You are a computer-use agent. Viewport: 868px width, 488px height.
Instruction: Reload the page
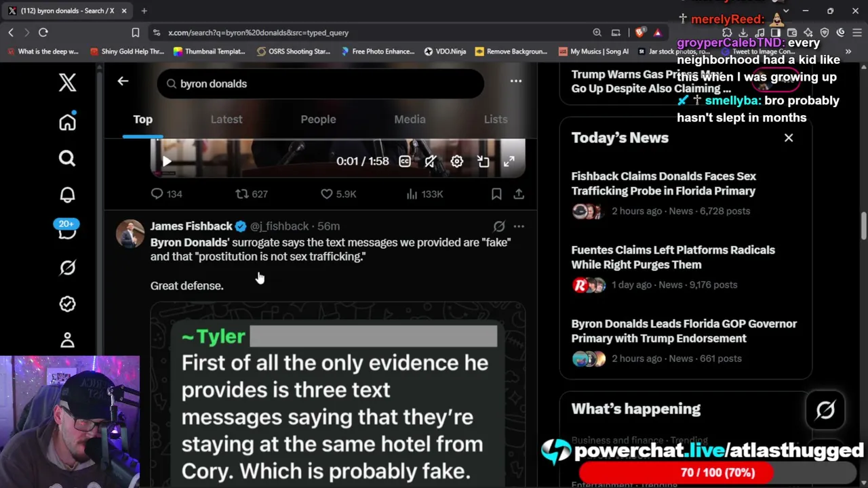click(43, 33)
